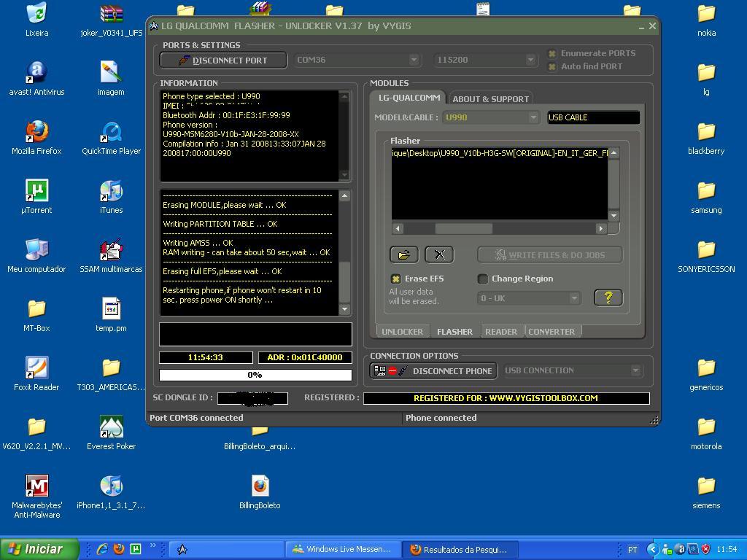Click the log panel scroll down arrow

click(344, 309)
